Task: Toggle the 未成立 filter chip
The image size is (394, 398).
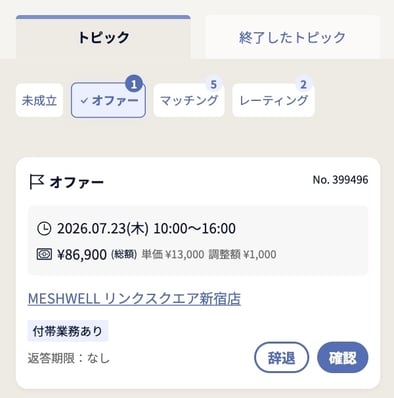Action: click(x=39, y=100)
